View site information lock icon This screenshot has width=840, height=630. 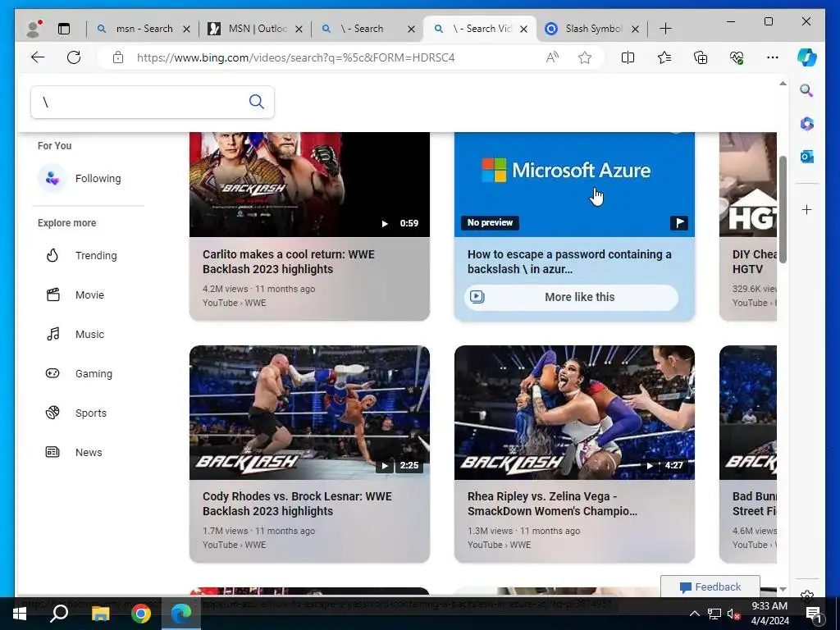[118, 57]
